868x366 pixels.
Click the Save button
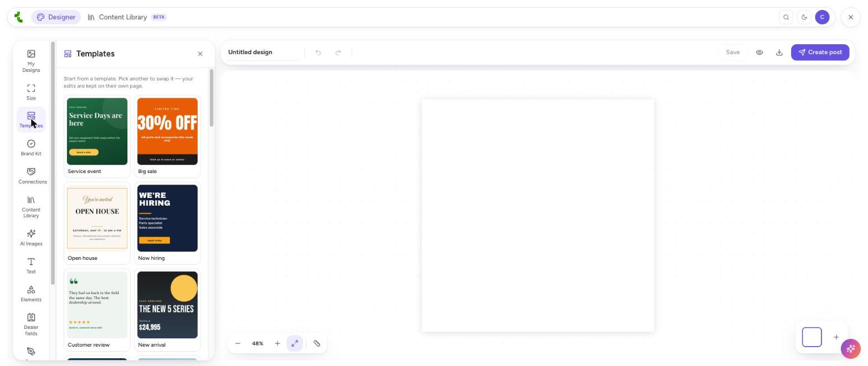click(x=732, y=53)
